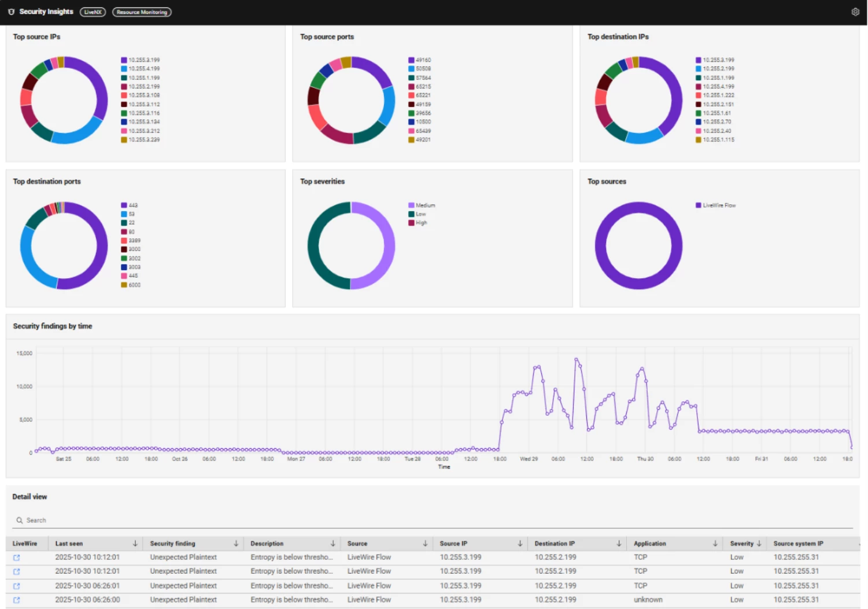Sort by Security finding arrow
This screenshot has height=609, width=868.
pos(236,543)
